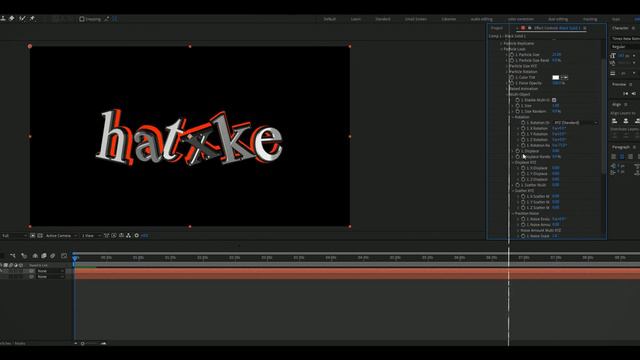Screen dimensions: 640x360
Task: Collapse the Particle Look group
Action: [502, 49]
